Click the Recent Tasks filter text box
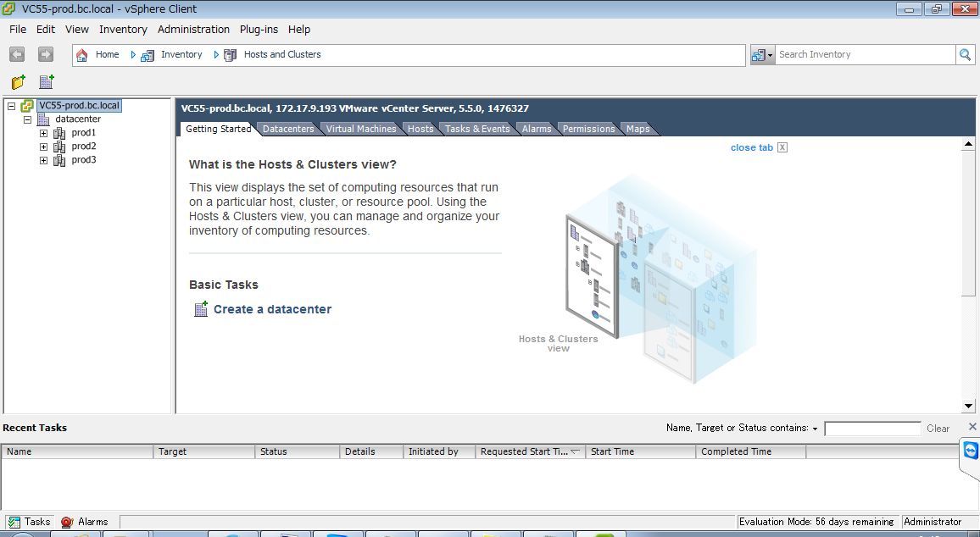The image size is (980, 537). [x=872, y=429]
